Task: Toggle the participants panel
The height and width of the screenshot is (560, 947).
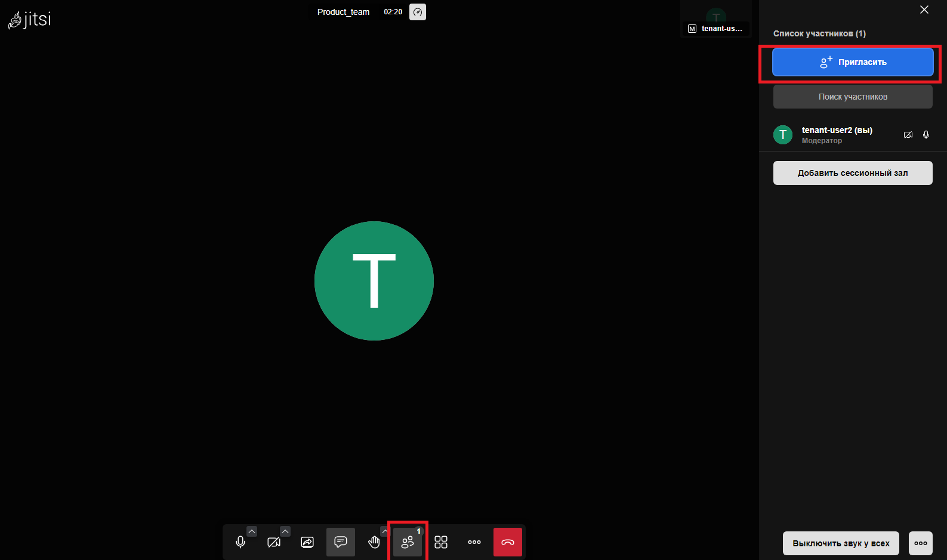Action: [x=408, y=542]
